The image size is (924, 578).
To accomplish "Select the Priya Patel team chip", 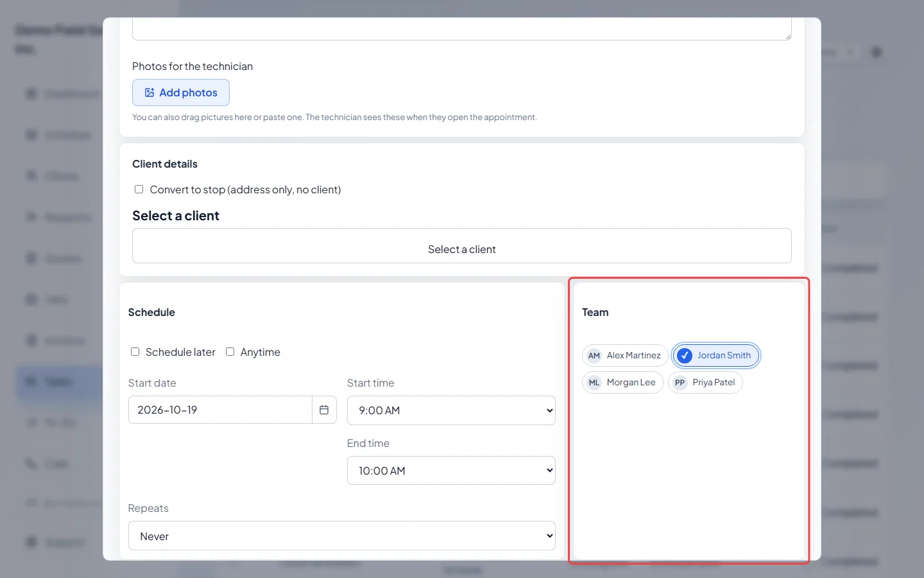I will coord(705,382).
